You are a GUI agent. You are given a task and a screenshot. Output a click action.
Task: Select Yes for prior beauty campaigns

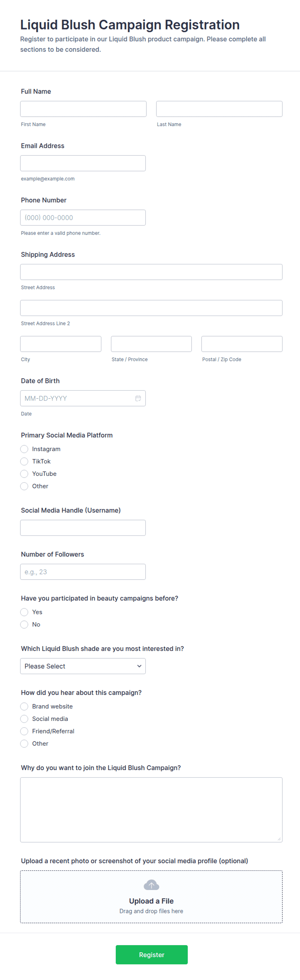[25, 612]
